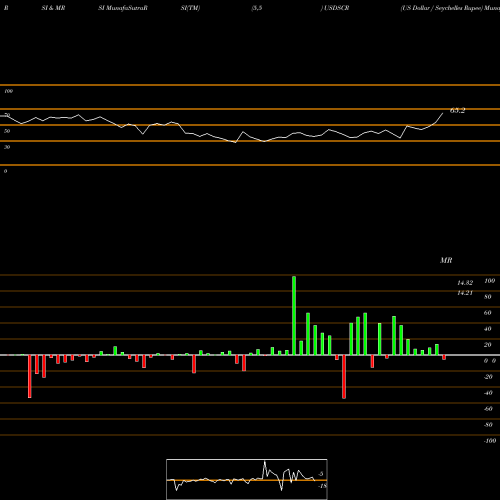This screenshot has width=500, height=500.
Task: Click the 50 axis label on RSI panel
Action: pos(7,131)
